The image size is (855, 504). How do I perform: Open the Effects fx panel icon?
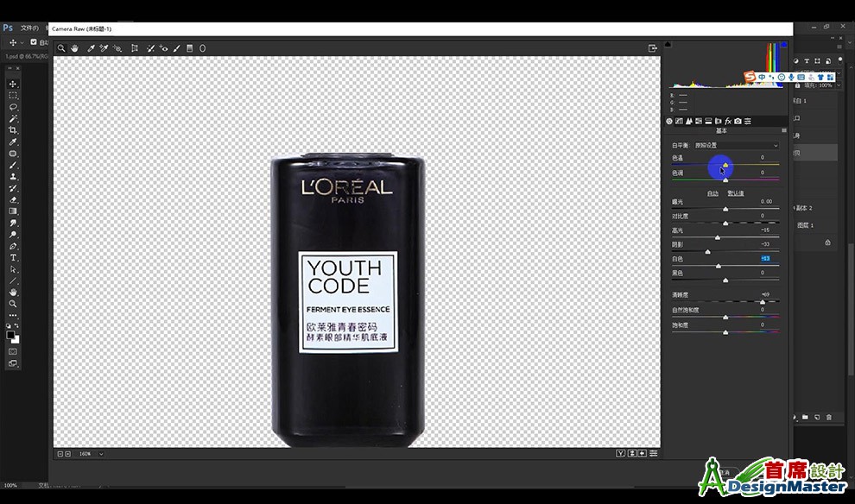click(x=728, y=121)
